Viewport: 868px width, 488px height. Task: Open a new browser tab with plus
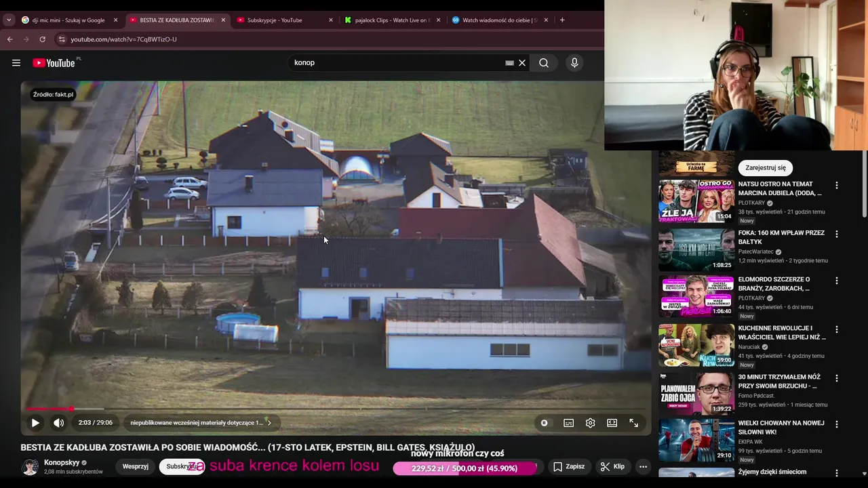pyautogui.click(x=562, y=20)
